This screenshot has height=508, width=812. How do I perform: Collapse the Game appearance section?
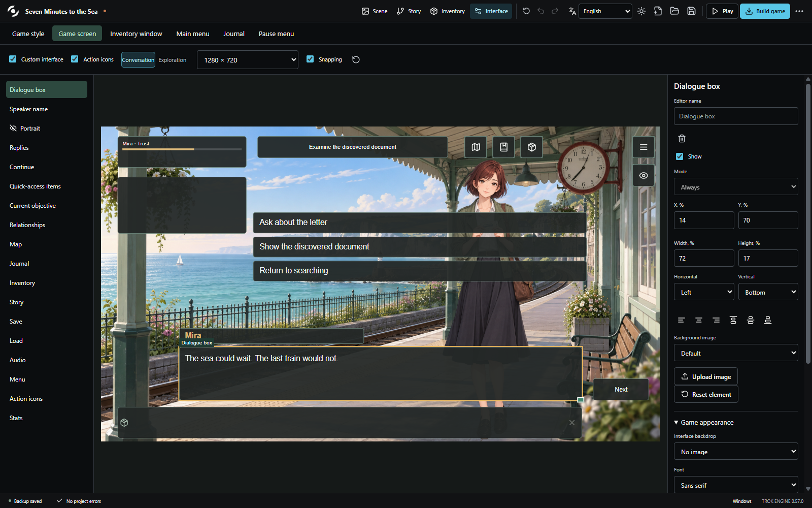704,422
